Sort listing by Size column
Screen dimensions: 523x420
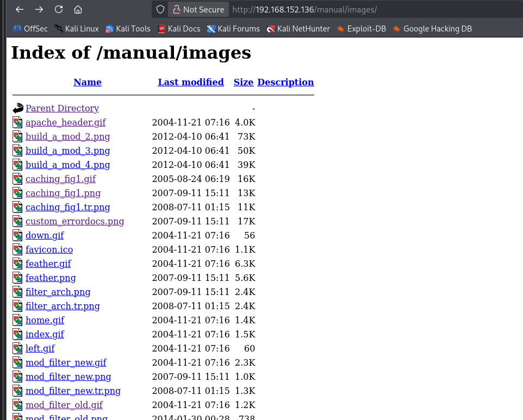coord(243,82)
